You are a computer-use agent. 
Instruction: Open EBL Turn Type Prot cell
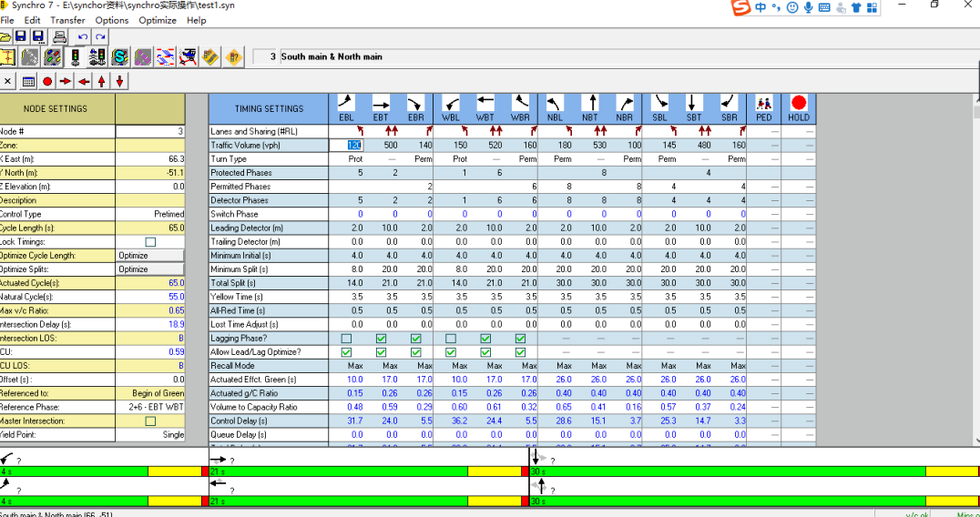[x=346, y=159]
